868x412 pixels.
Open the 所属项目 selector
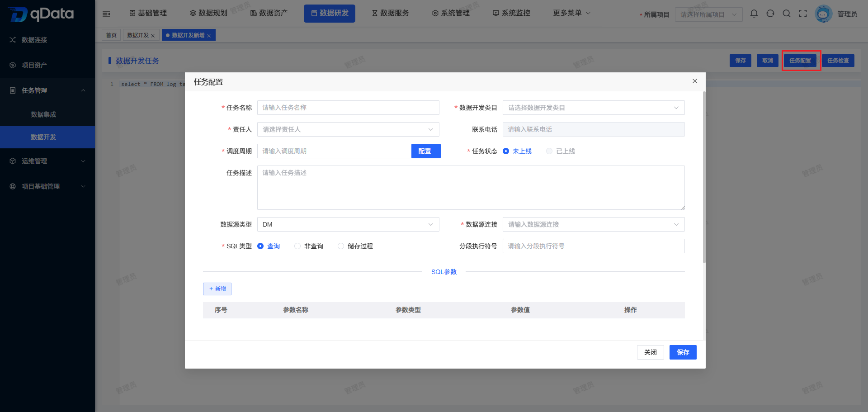(708, 14)
